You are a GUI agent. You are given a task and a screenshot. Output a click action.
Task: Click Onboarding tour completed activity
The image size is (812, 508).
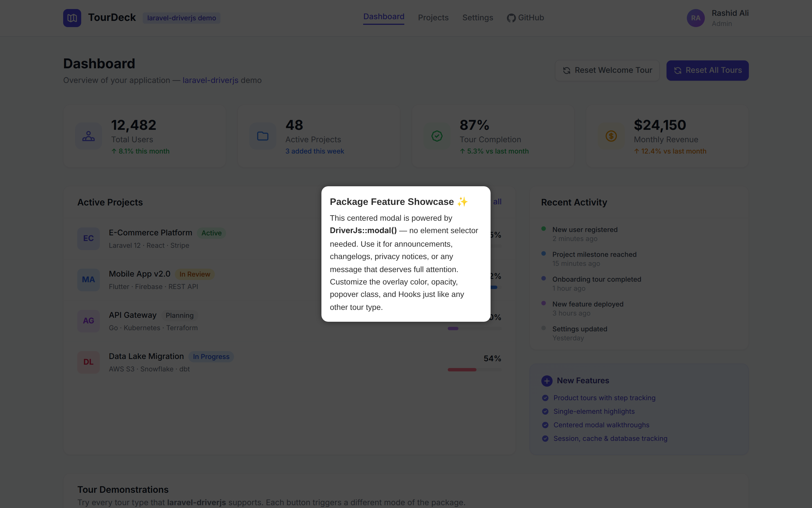coord(597,279)
